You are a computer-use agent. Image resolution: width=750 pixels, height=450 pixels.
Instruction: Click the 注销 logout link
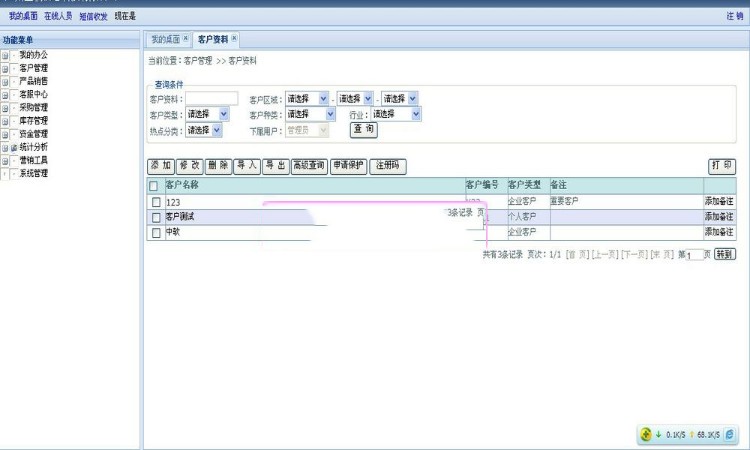(735, 16)
